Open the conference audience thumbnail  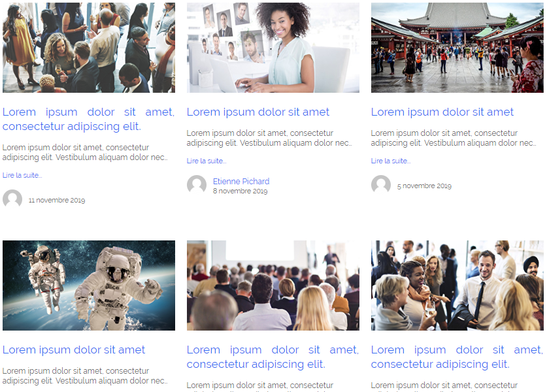(x=273, y=286)
